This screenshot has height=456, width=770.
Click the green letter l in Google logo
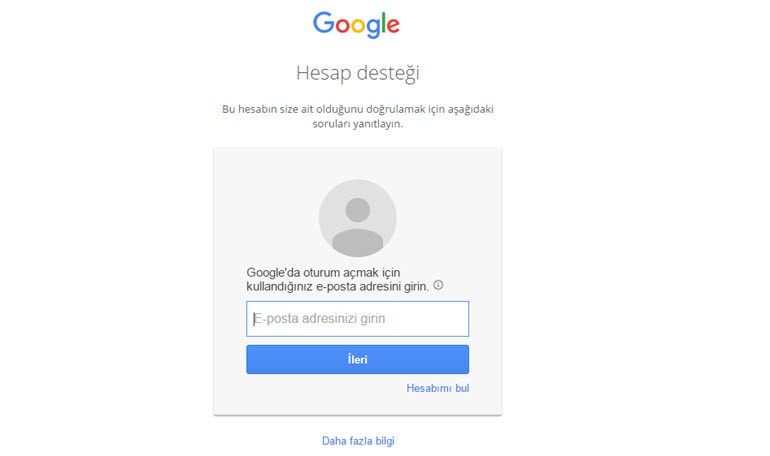click(384, 23)
